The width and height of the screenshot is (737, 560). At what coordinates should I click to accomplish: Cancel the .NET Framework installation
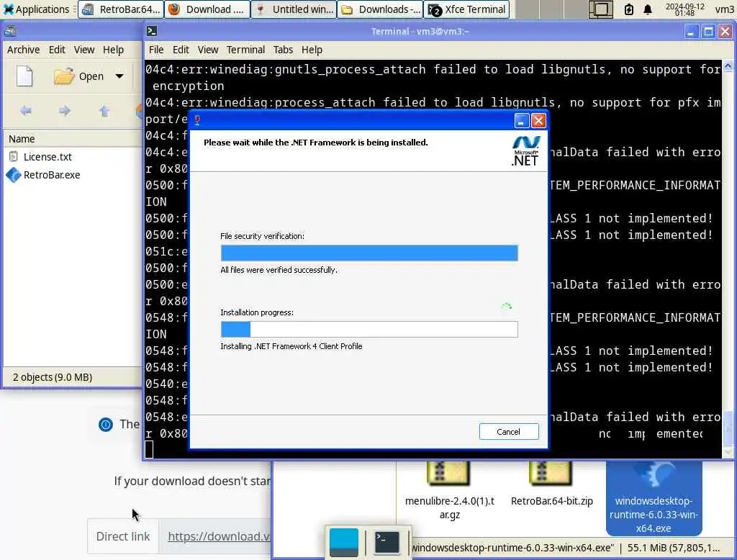coord(509,432)
